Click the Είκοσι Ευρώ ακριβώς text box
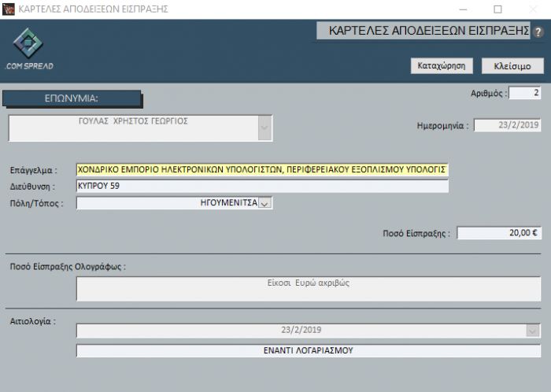The image size is (551, 392). point(309,289)
